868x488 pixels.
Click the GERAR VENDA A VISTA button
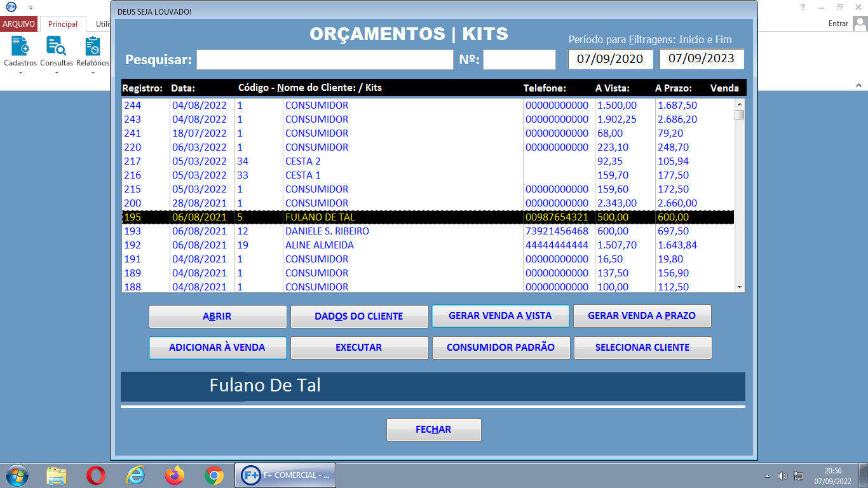501,316
